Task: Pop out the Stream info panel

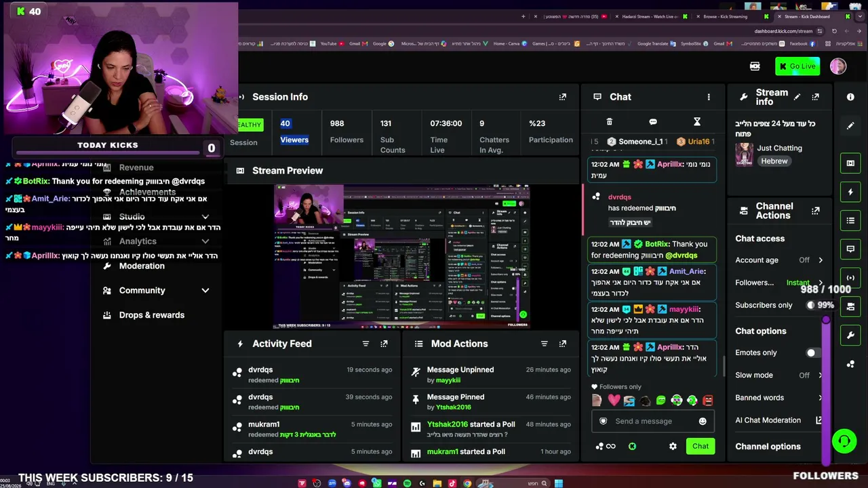Action: coord(815,97)
